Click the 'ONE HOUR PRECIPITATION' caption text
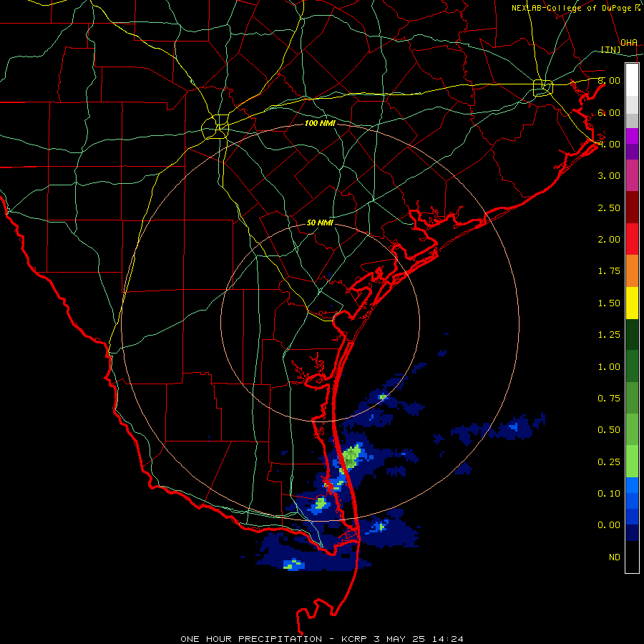 [x=251, y=639]
